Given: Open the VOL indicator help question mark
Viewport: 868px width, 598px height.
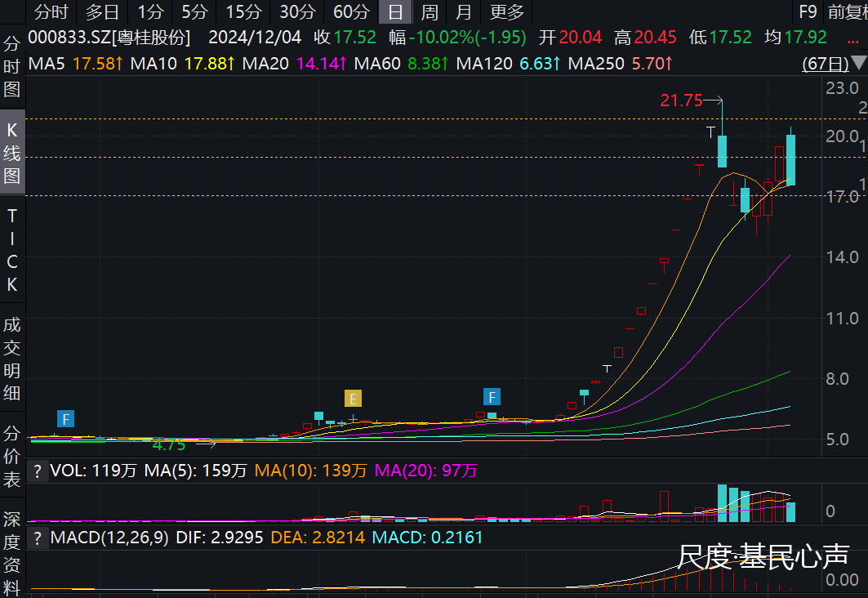Looking at the screenshot, I should click(37, 471).
